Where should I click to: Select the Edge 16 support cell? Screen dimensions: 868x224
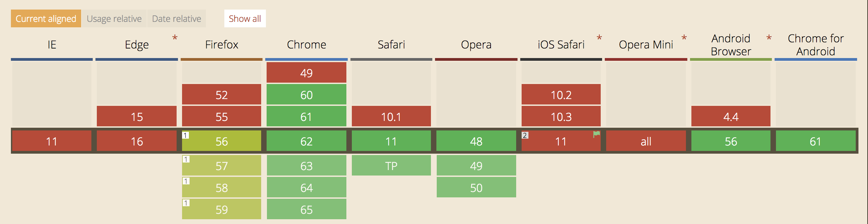tap(136, 141)
